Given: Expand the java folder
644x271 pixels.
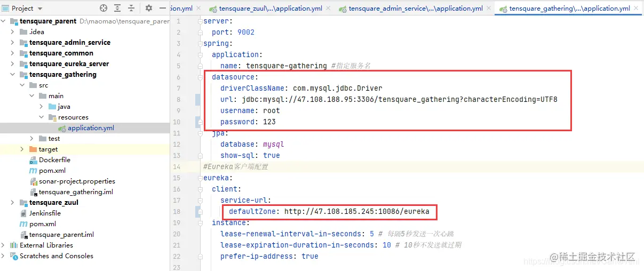Looking at the screenshot, I should click(41, 107).
